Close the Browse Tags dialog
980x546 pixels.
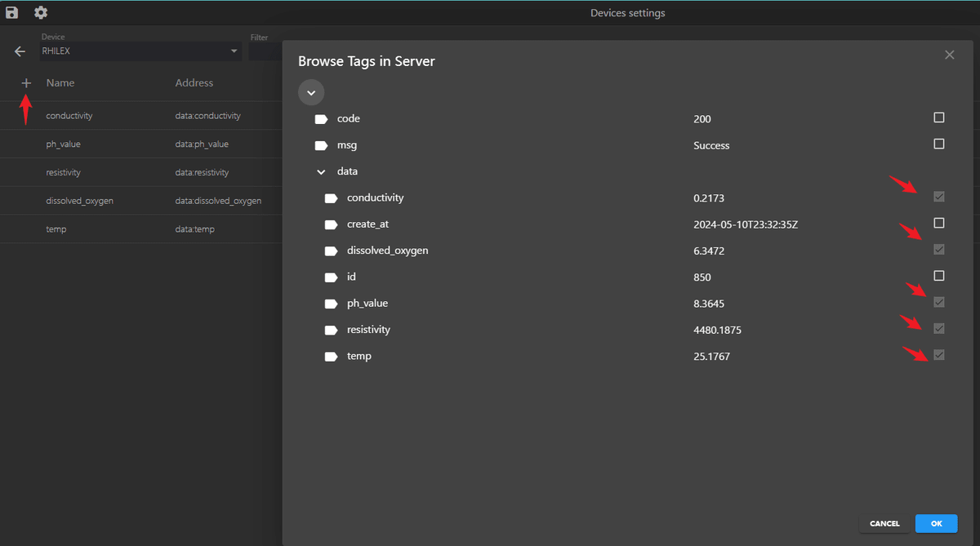click(x=949, y=55)
